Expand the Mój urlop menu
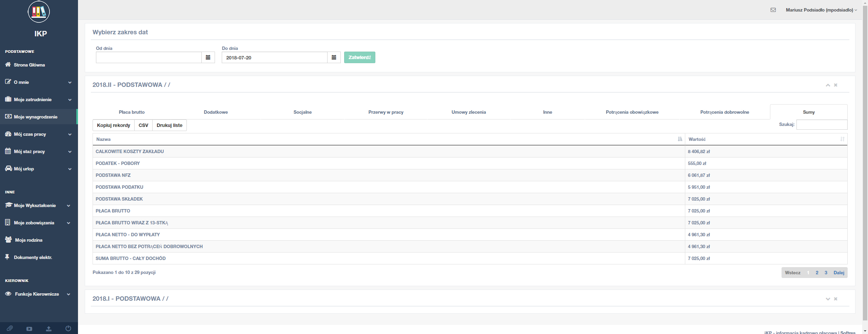Image resolution: width=868 pixels, height=334 pixels. pyautogui.click(x=39, y=169)
